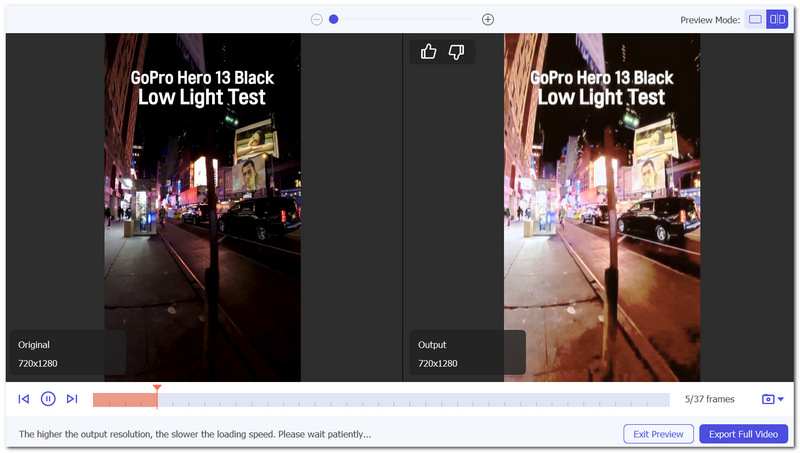The height and width of the screenshot is (453, 800).
Task: Click the loading speed notice text
Action: (195, 434)
